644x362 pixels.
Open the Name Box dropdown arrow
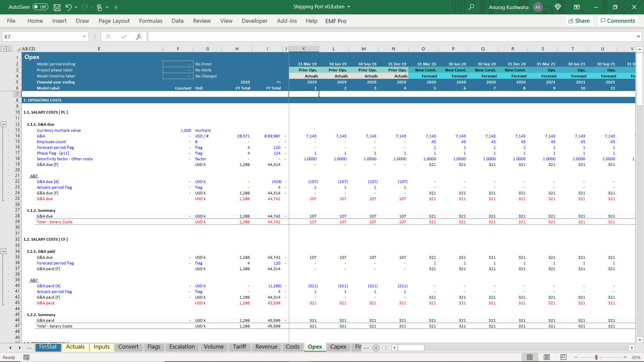pos(84,37)
